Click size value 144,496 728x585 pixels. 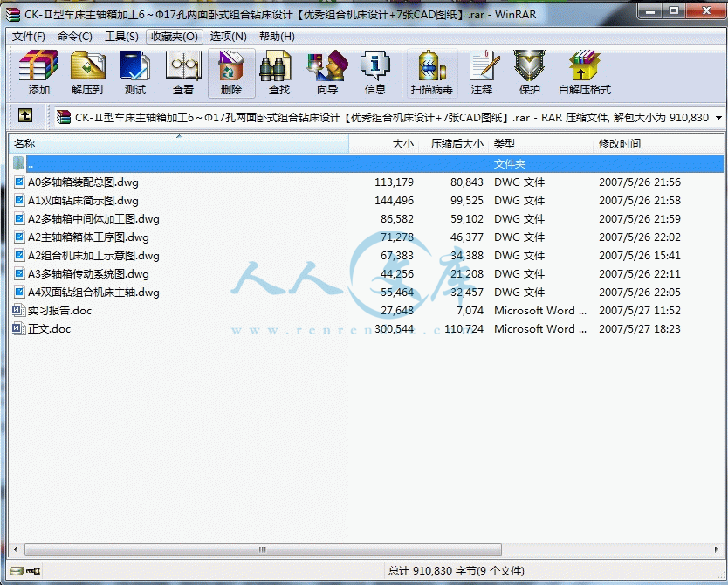point(394,201)
